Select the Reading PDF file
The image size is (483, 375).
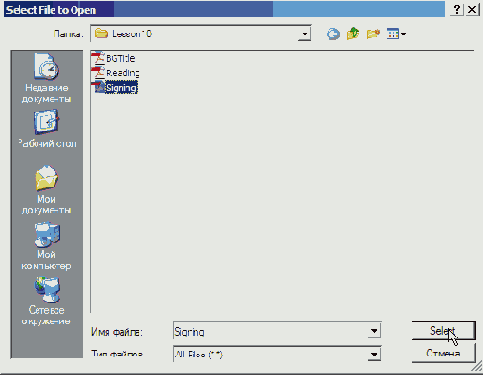(116, 73)
